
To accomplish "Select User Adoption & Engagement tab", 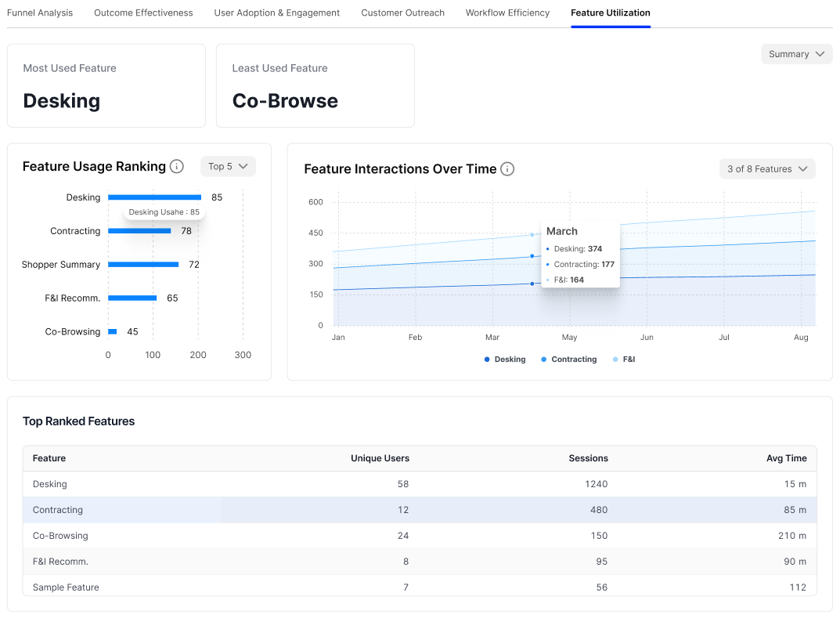I will (x=276, y=13).
